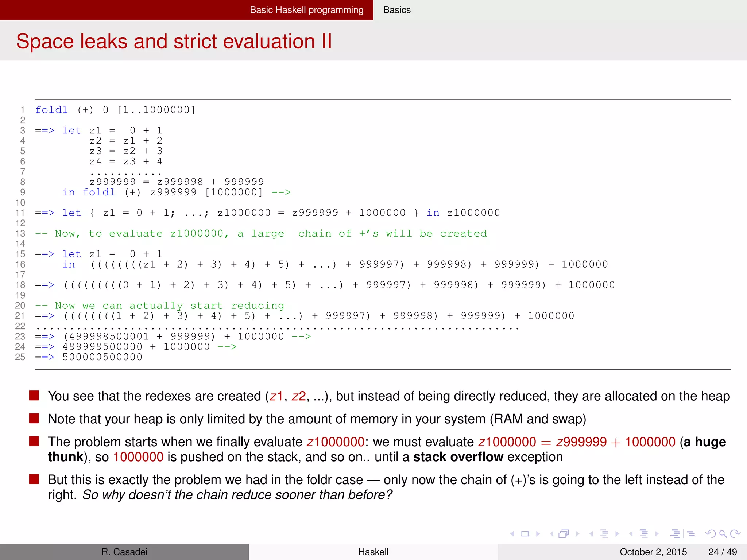Jump to next frame arrow

pyautogui.click(x=577, y=534)
